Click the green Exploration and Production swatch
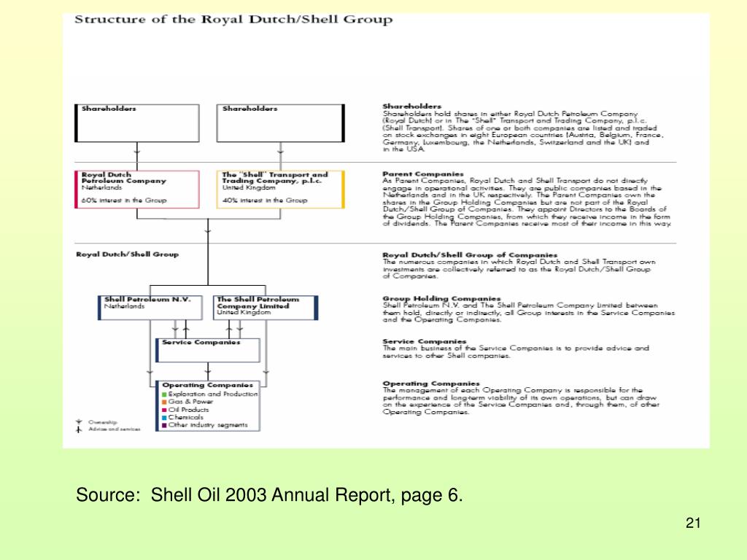This screenshot has width=747, height=560. click(x=164, y=394)
